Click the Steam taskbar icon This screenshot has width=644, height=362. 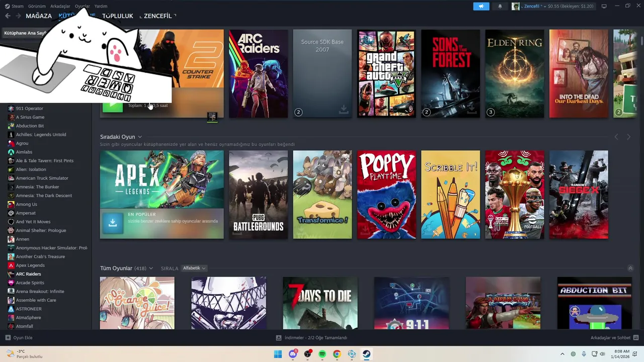point(367,354)
